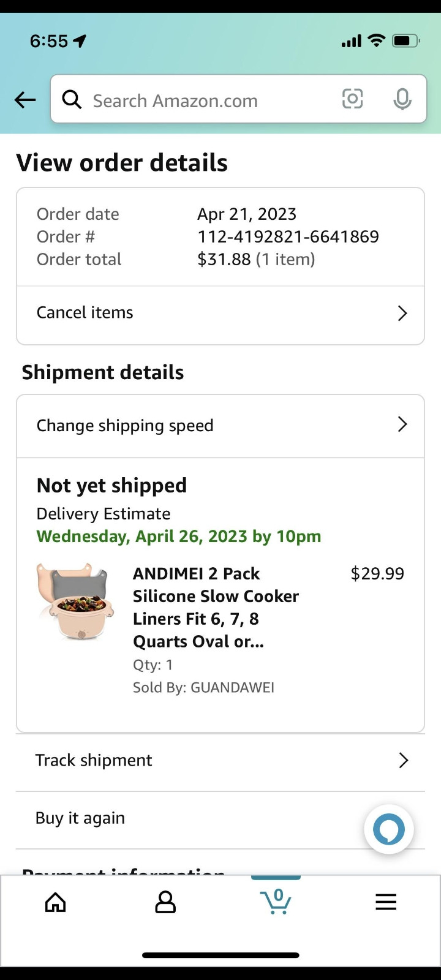Expand Cancel items chevron
Viewport: 441px width, 980px height.
(402, 314)
